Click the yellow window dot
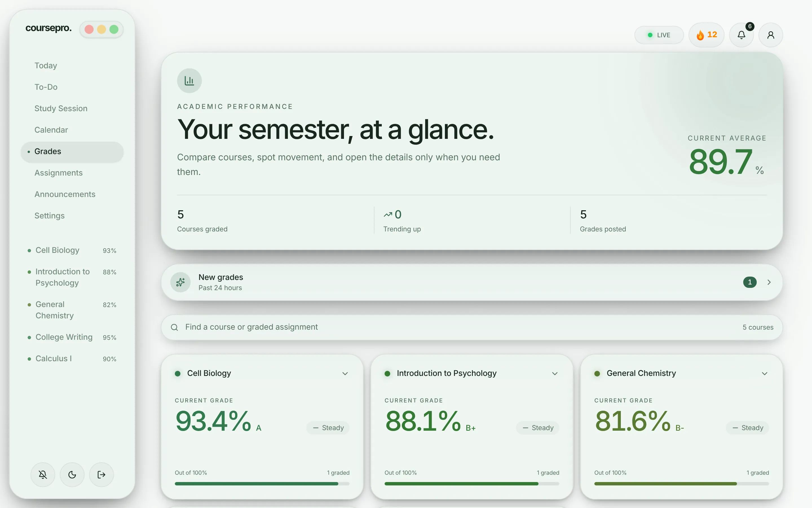 tap(101, 30)
